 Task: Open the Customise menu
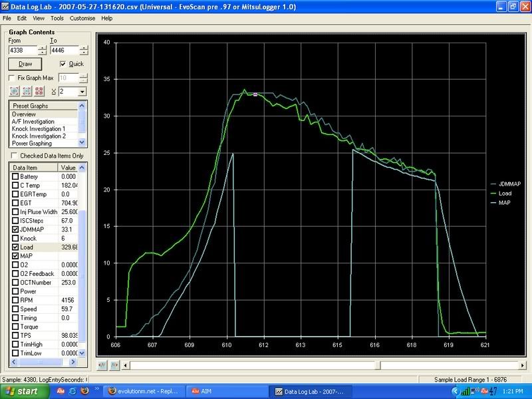82,18
